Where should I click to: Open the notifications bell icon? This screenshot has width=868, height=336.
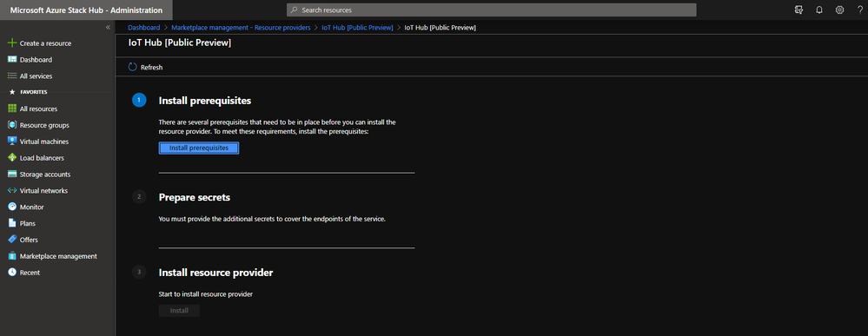coord(819,10)
